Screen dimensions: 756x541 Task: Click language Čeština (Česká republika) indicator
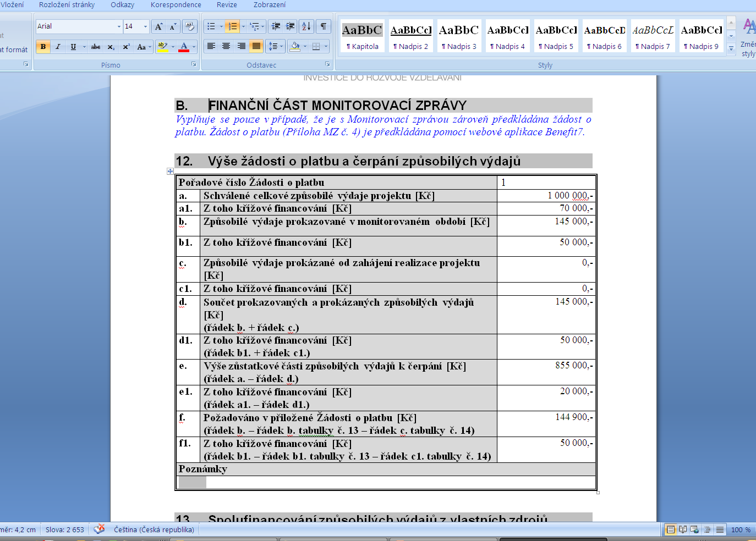(x=154, y=530)
